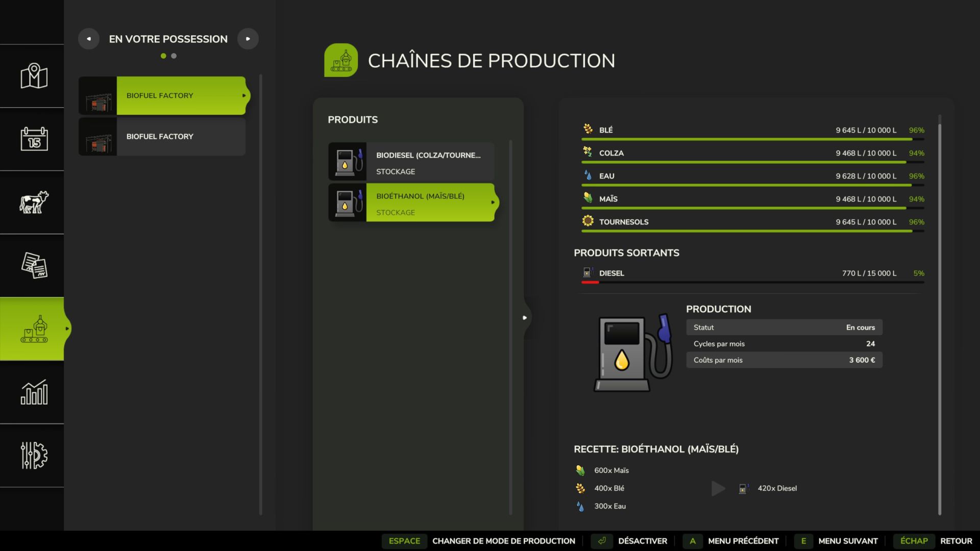Select the production chains sidebar icon
Screen dimensions: 980x551
click(x=34, y=329)
